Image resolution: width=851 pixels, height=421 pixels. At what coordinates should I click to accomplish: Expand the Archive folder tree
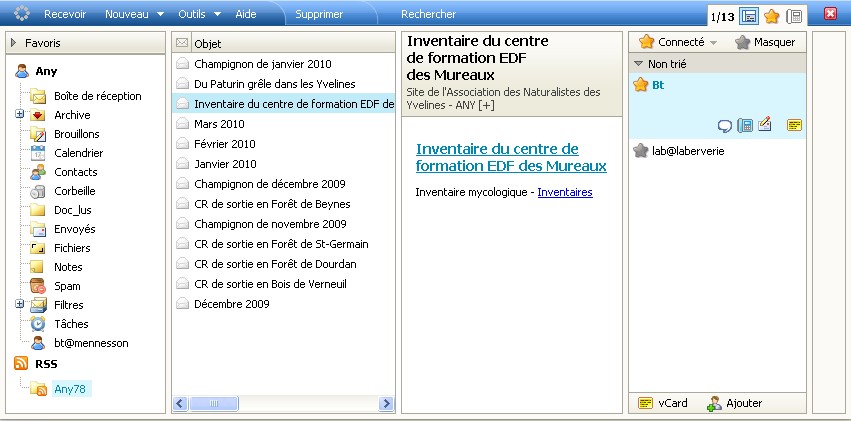19,115
